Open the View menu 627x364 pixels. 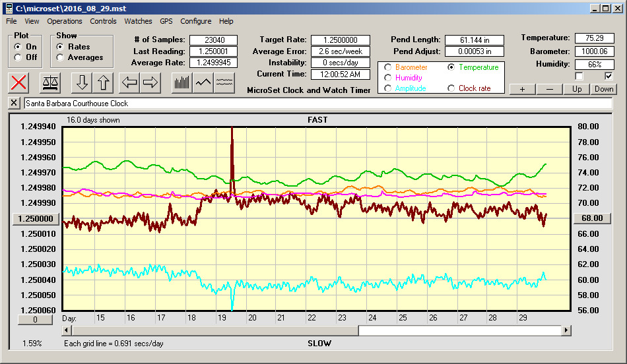(32, 21)
